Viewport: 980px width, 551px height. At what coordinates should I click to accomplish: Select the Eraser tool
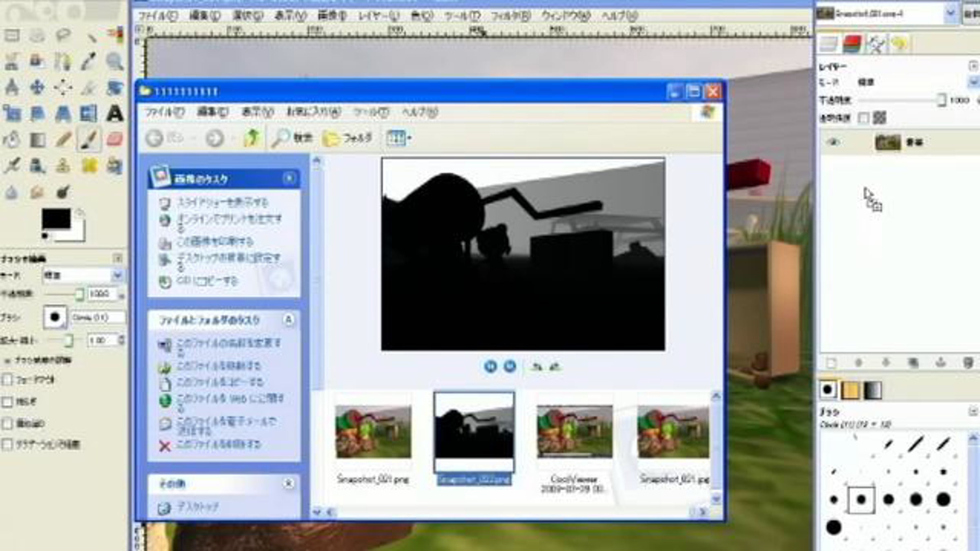click(x=115, y=140)
